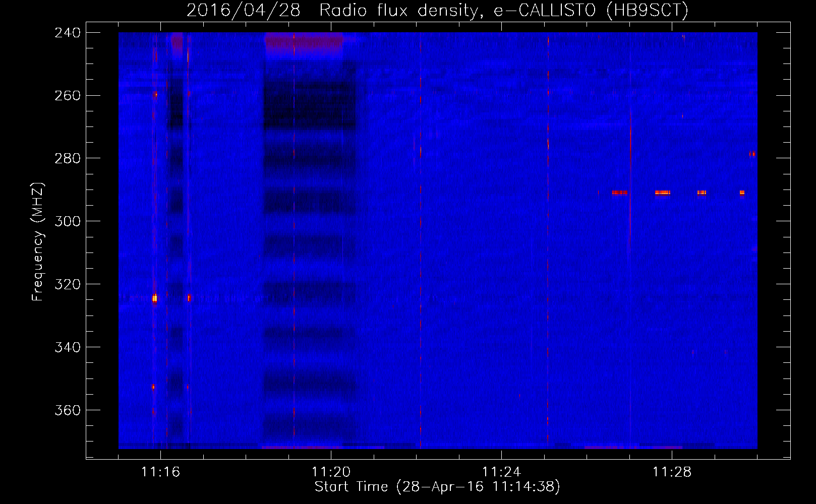Click the 11:24 time tick label

(501, 472)
